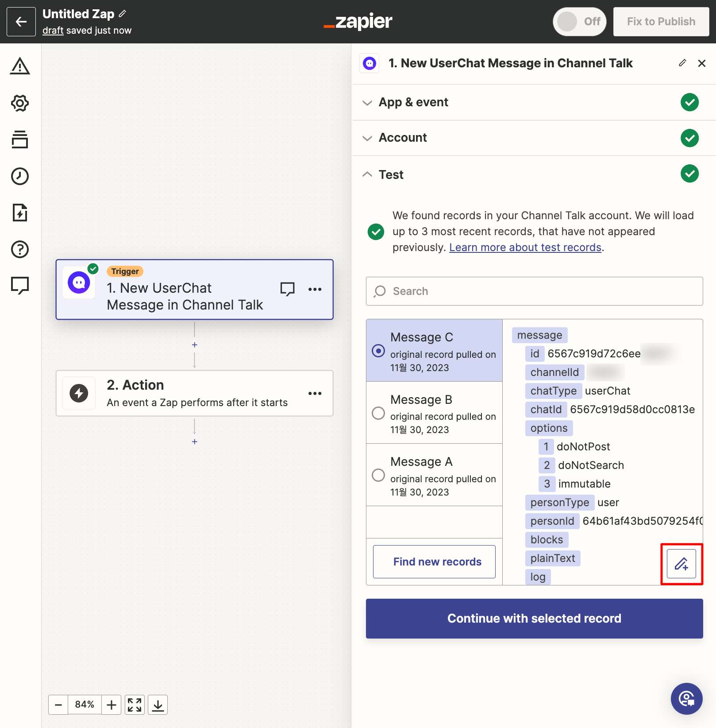Image resolution: width=716 pixels, height=728 pixels.
Task: Click Continue with selected record
Action: [534, 619]
